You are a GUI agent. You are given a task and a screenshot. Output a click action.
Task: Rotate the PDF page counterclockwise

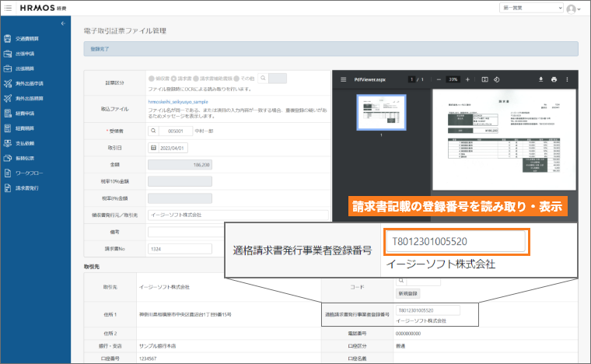496,79
